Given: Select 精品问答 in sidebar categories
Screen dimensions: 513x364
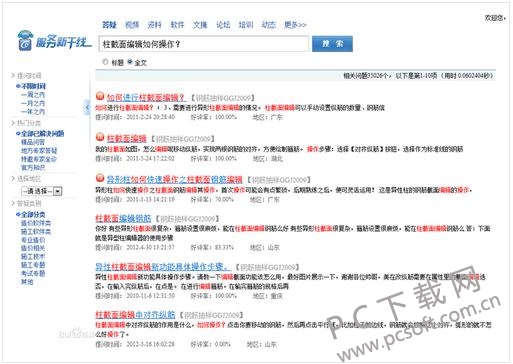Looking at the screenshot, I should 33,142.
